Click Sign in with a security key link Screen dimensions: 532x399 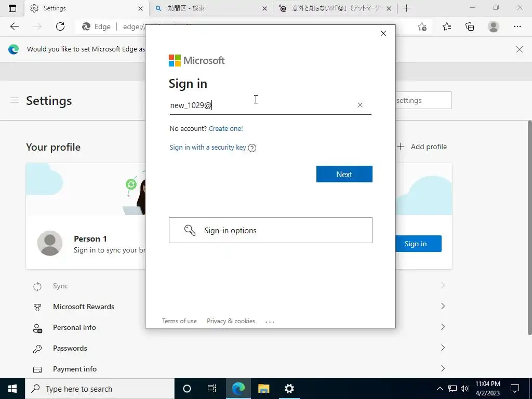tap(208, 147)
